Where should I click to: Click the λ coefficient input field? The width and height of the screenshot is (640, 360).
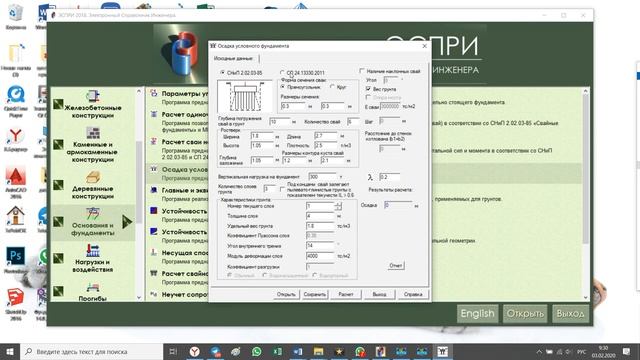click(x=389, y=177)
